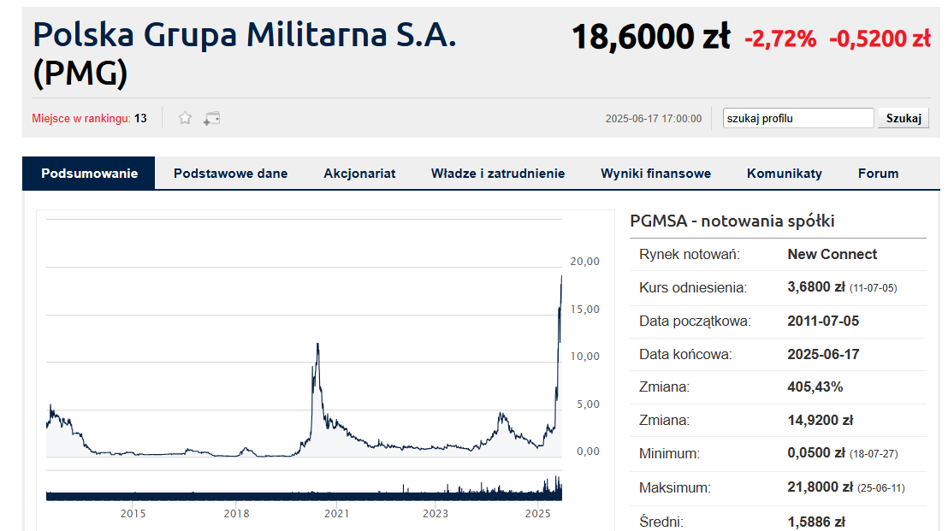948x531 pixels.
Task: Open the Wyniki finansowe tab
Action: click(655, 174)
